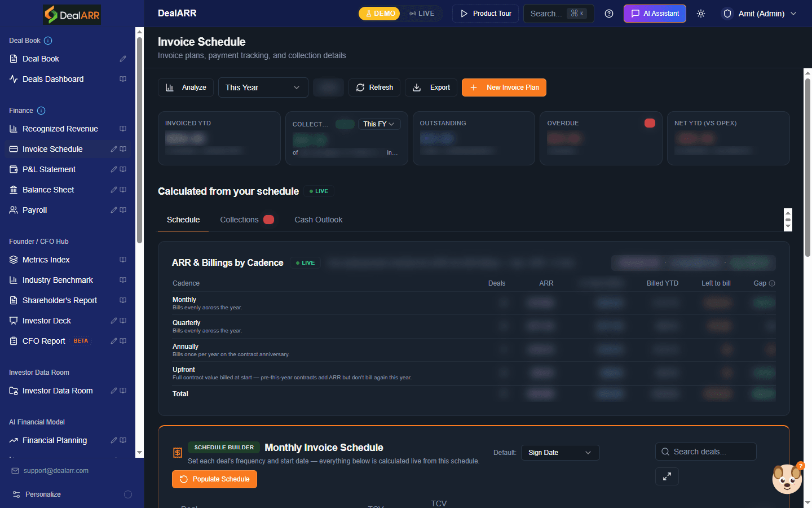The image size is (812, 508).
Task: Toggle the Personalize switch
Action: click(x=128, y=494)
